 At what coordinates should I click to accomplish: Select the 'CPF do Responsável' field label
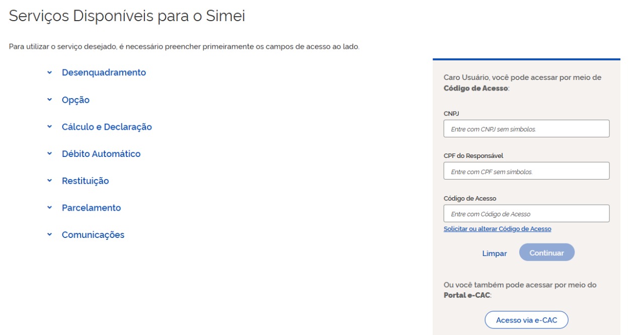point(473,156)
